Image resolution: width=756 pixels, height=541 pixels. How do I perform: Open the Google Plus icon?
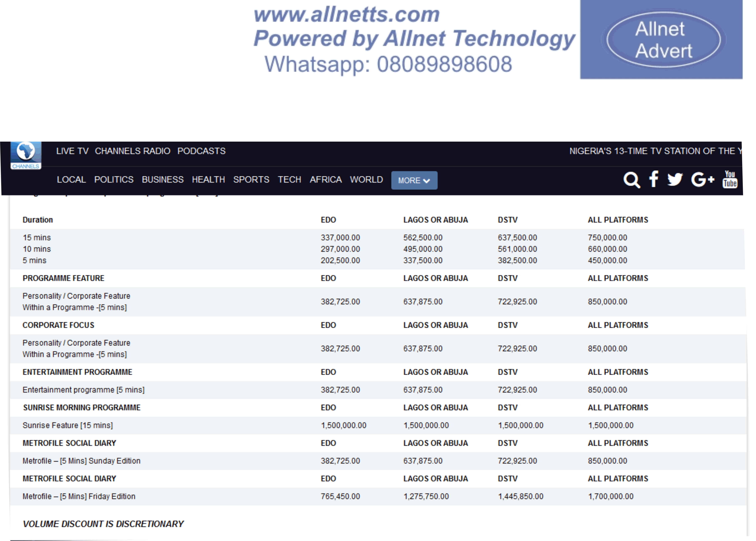pos(702,179)
